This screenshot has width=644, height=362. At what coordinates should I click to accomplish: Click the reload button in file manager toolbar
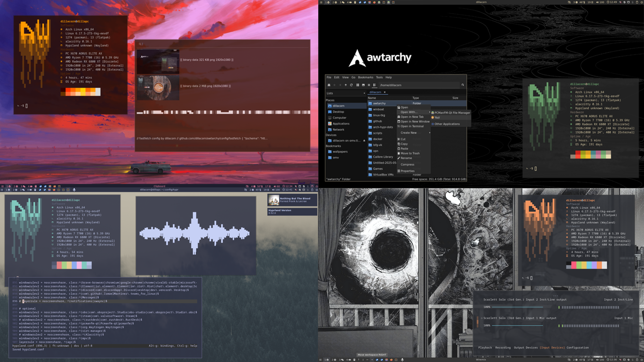[351, 85]
